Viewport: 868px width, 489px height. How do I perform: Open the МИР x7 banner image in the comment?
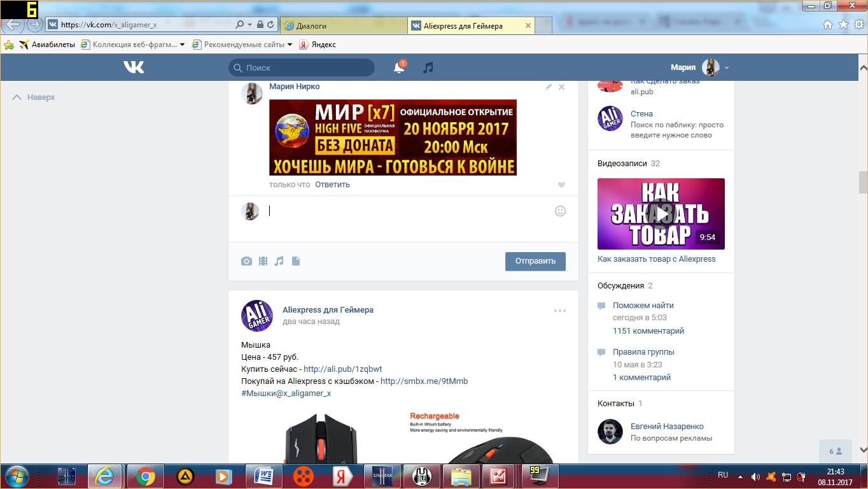click(393, 138)
